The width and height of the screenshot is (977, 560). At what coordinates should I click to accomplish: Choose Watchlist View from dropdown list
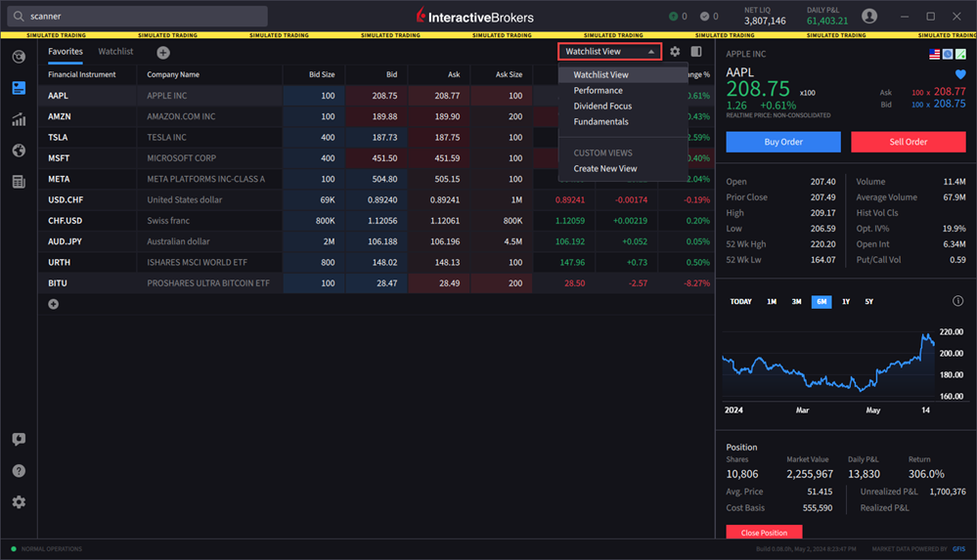click(x=623, y=74)
